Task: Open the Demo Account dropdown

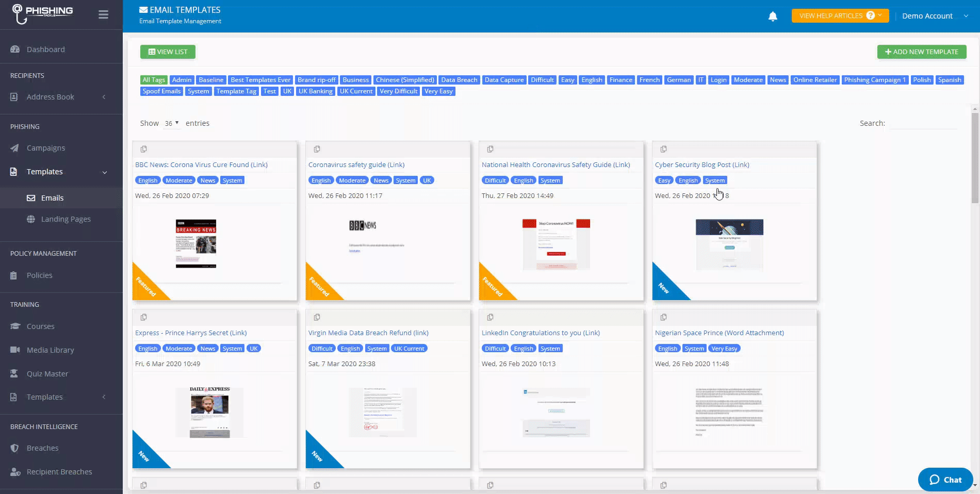Action: pos(935,16)
